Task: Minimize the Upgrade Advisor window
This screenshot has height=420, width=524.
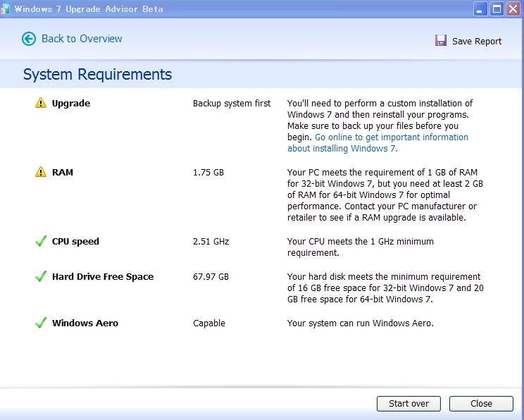Action: point(480,9)
